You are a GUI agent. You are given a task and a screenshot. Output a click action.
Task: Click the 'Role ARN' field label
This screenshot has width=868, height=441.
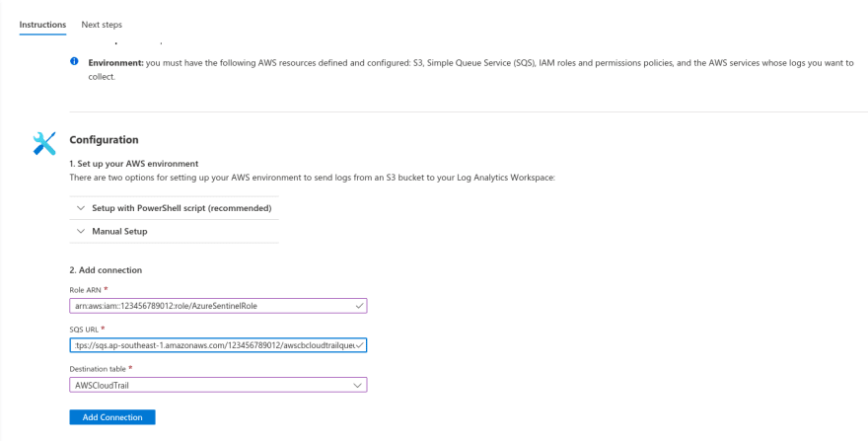coord(86,290)
